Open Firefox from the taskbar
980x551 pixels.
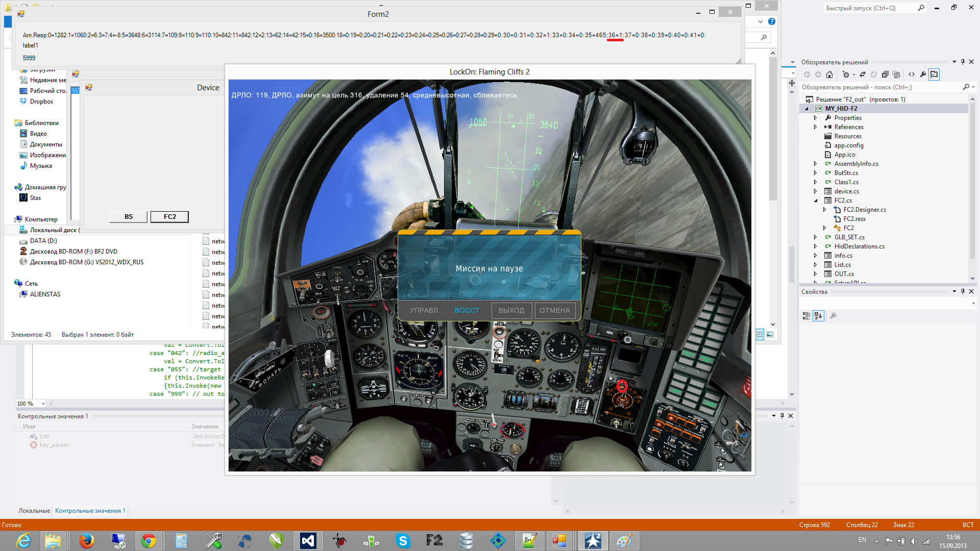tap(86, 541)
